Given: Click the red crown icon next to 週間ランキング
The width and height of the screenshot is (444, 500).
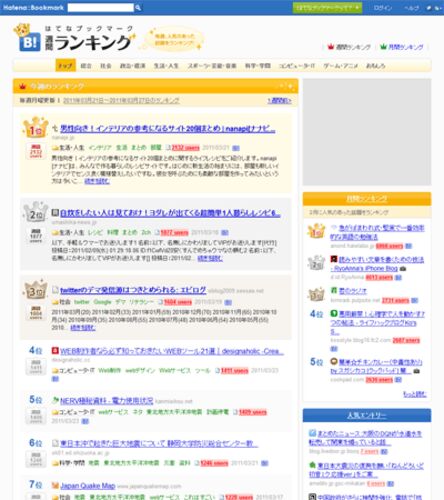Looking at the screenshot, I should 331,47.
